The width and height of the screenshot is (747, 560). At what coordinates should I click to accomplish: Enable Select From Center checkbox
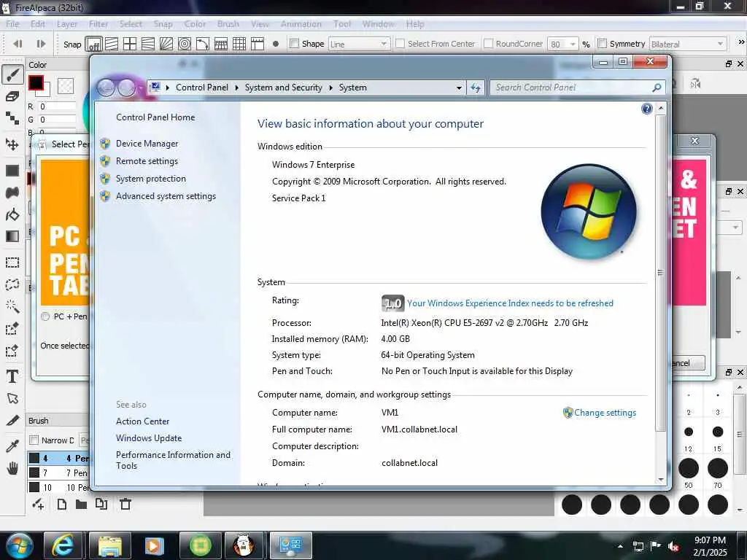[400, 44]
